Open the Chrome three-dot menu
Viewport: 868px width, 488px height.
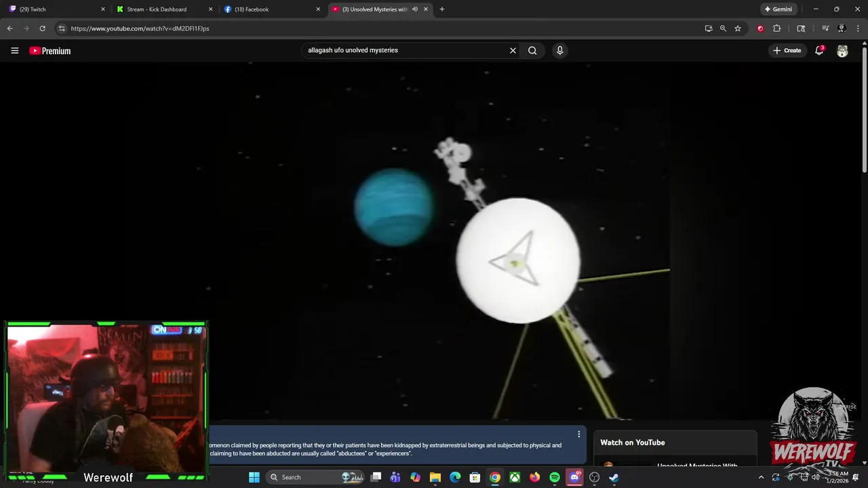coord(859,28)
